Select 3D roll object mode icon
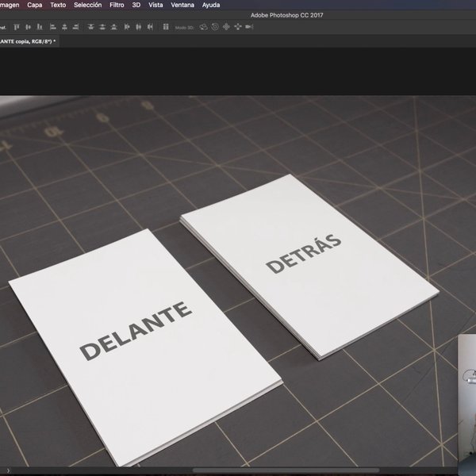476x476 pixels. point(214,26)
